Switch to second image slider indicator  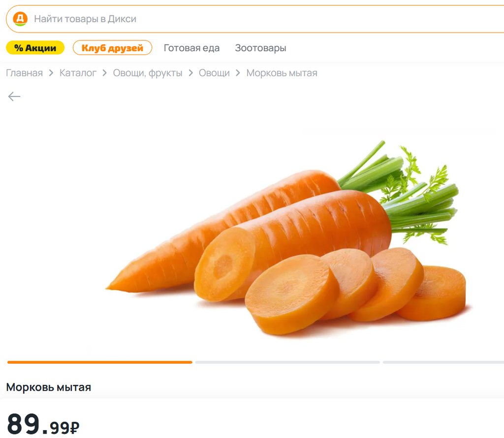coord(287,362)
